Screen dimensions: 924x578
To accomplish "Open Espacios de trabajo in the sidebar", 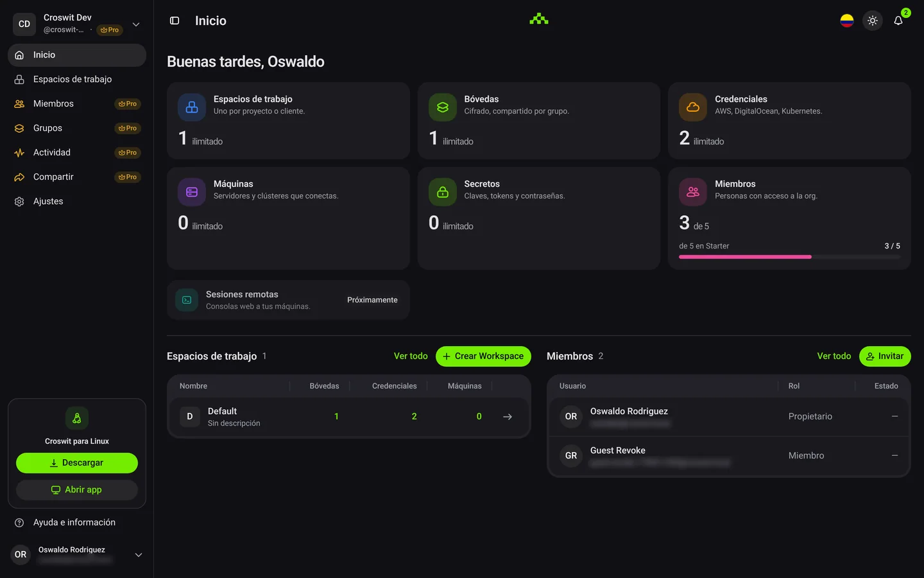I will pos(77,80).
